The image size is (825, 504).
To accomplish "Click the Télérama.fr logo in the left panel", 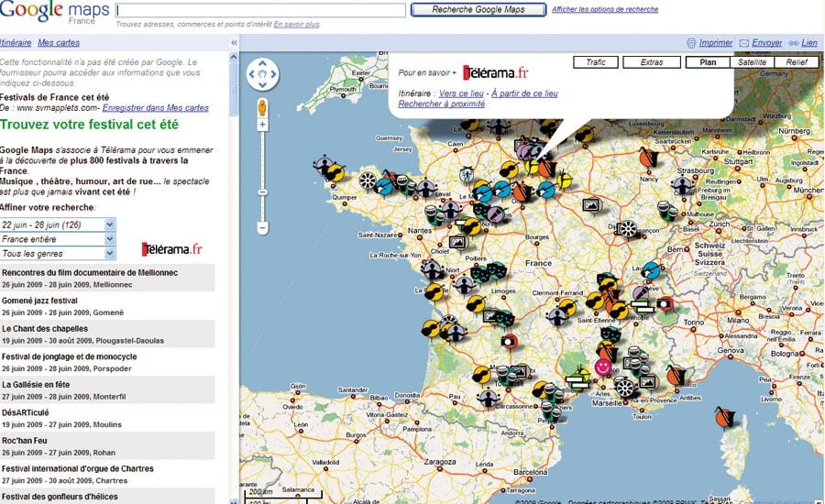I will tap(172, 248).
